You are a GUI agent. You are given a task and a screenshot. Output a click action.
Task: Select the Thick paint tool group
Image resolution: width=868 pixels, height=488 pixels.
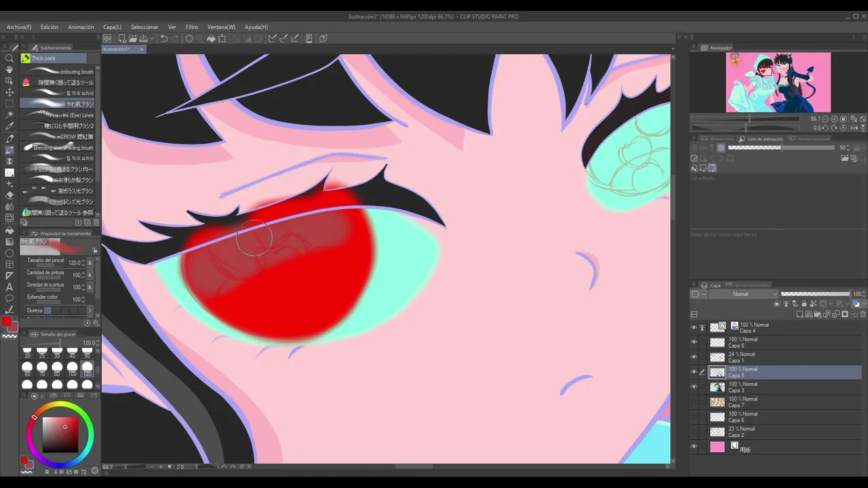[53, 58]
